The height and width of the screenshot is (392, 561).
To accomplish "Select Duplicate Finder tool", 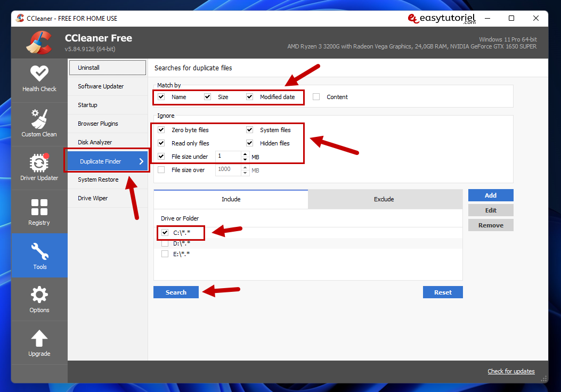I will click(107, 161).
